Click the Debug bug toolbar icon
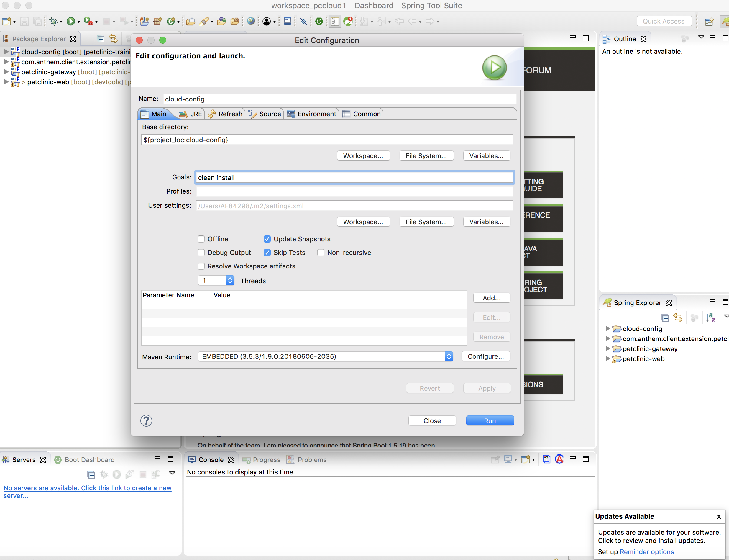 [53, 21]
